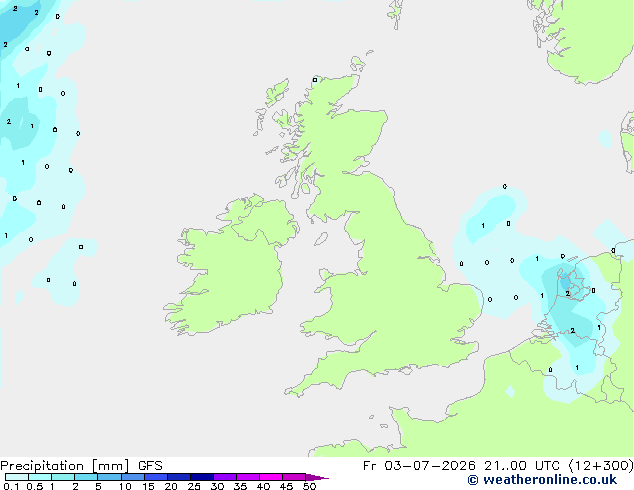Click the 45–50 mm legend color swatch

[x=294, y=477]
